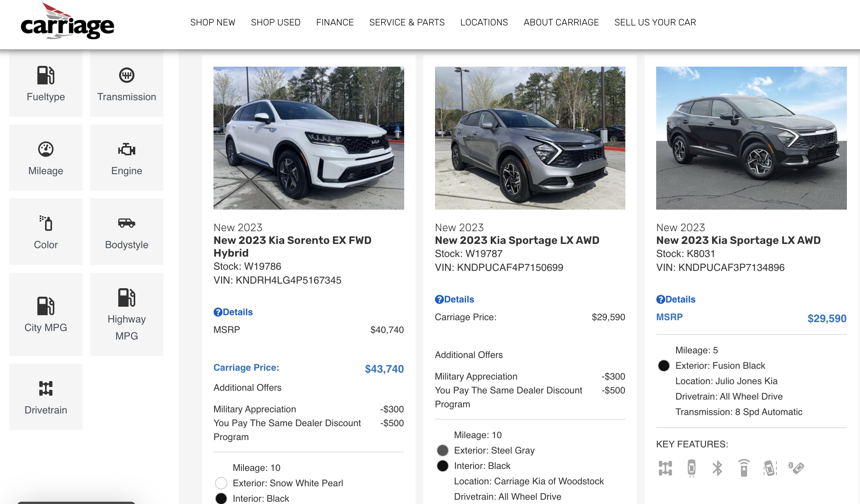Click the Sorento Black interior swatch

[x=221, y=499]
